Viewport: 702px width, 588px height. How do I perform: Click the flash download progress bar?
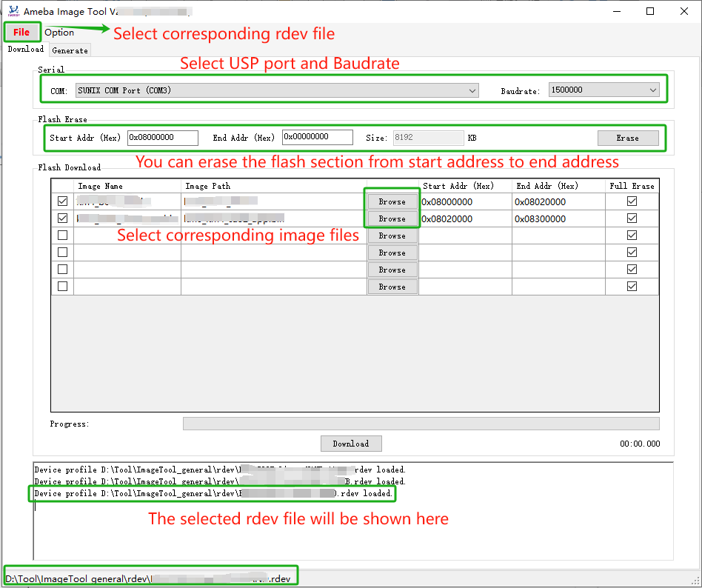(421, 424)
